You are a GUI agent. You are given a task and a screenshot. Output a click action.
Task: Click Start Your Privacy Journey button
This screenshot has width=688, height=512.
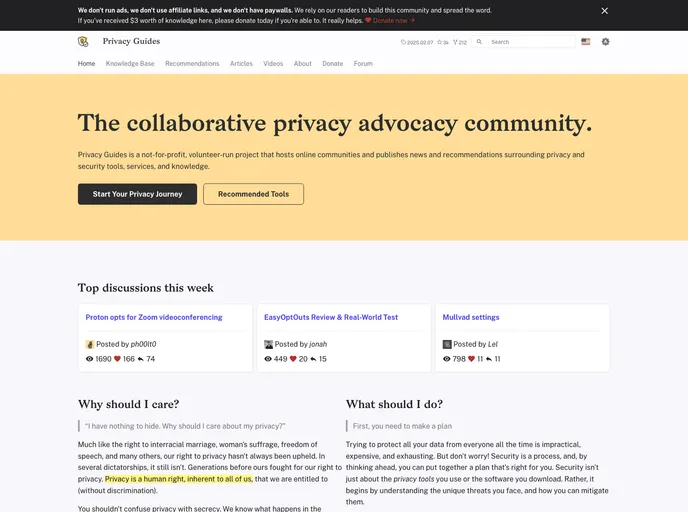pos(137,194)
